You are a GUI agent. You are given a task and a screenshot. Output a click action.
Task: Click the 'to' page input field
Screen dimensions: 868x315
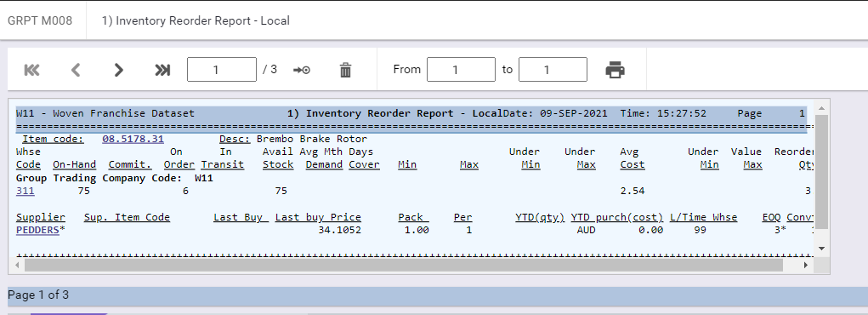pos(553,69)
